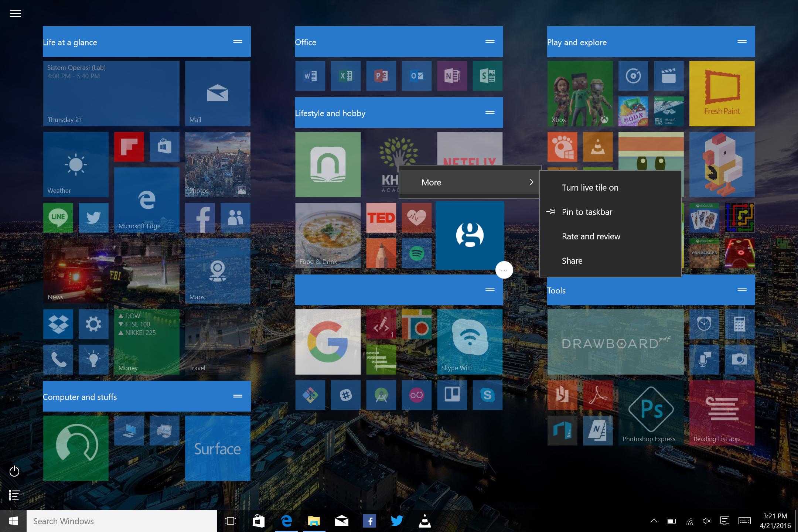
Task: Open the Alarms & Clock tile
Action: tap(704, 324)
